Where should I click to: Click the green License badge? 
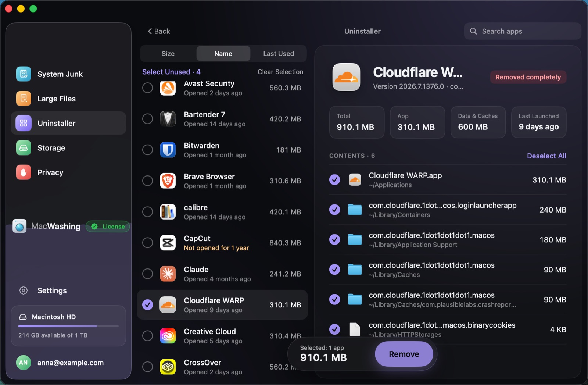108,227
